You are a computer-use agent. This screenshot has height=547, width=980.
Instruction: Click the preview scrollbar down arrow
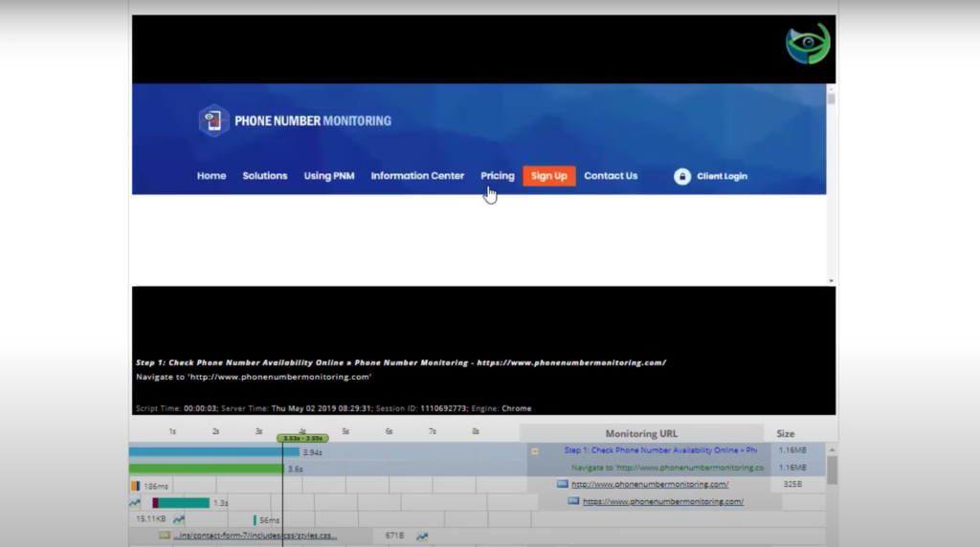[x=831, y=281]
